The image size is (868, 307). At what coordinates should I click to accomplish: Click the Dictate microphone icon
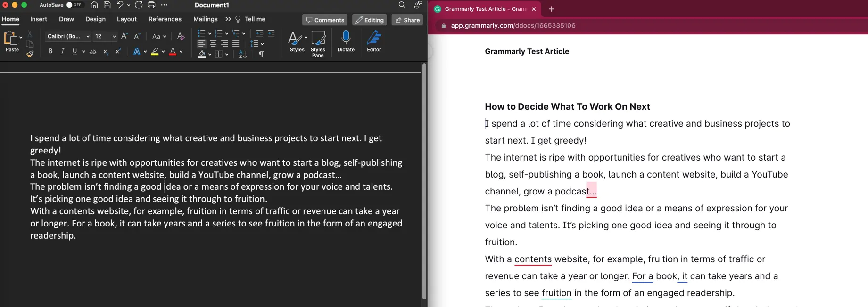(346, 40)
